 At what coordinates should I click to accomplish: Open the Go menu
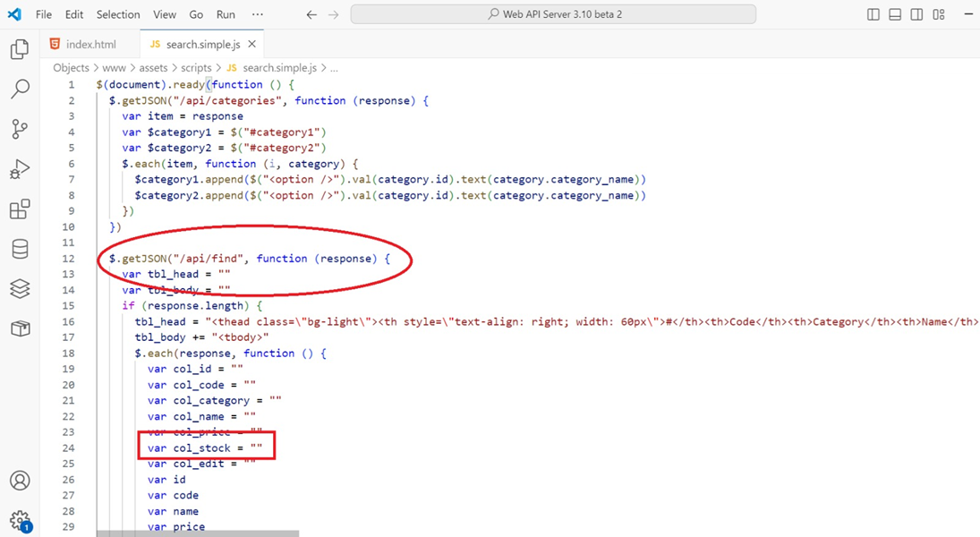click(x=196, y=14)
